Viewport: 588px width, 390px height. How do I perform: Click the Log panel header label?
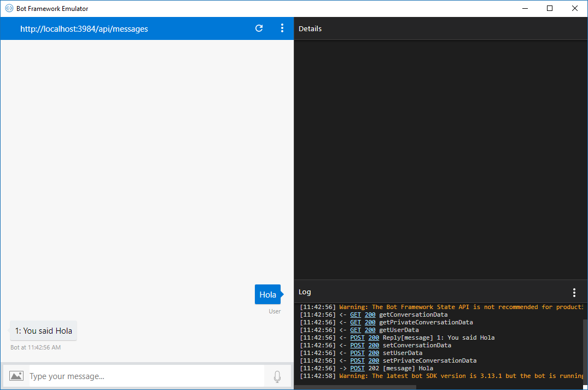(x=305, y=292)
